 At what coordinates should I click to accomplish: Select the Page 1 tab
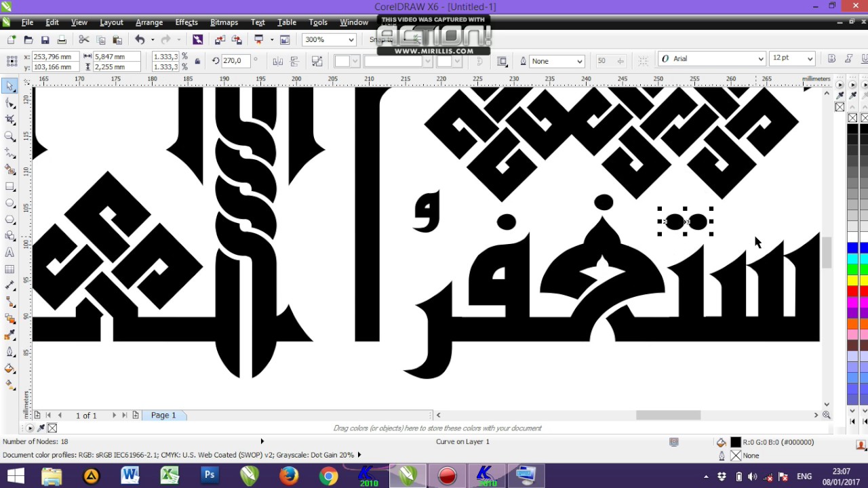(x=163, y=415)
